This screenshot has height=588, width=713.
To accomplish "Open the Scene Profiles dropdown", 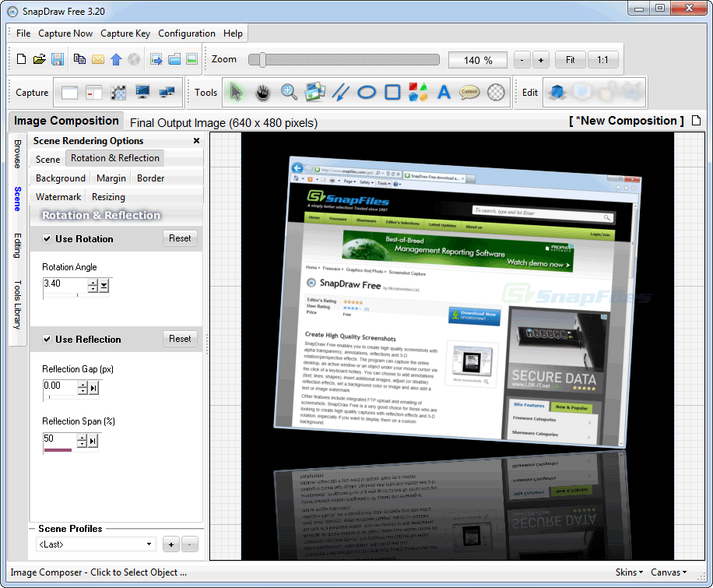I will pos(97,544).
